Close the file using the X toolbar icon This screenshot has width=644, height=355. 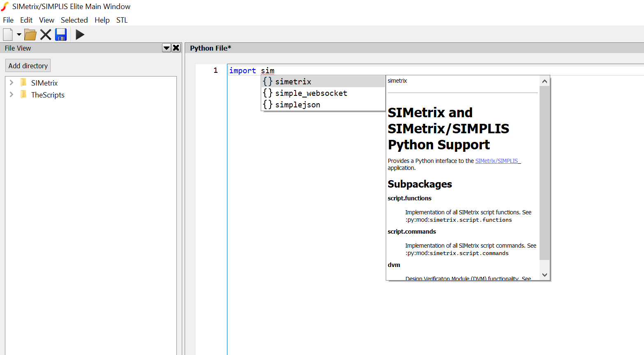pyautogui.click(x=45, y=35)
